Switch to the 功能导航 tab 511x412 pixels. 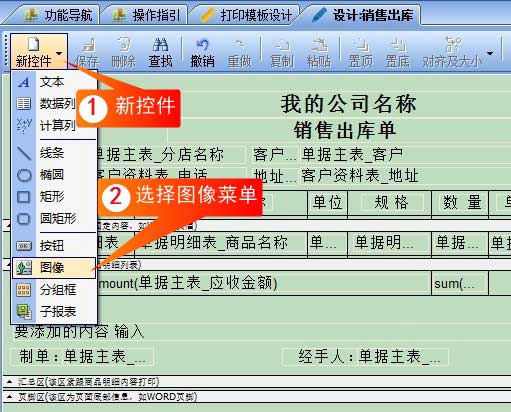click(59, 15)
